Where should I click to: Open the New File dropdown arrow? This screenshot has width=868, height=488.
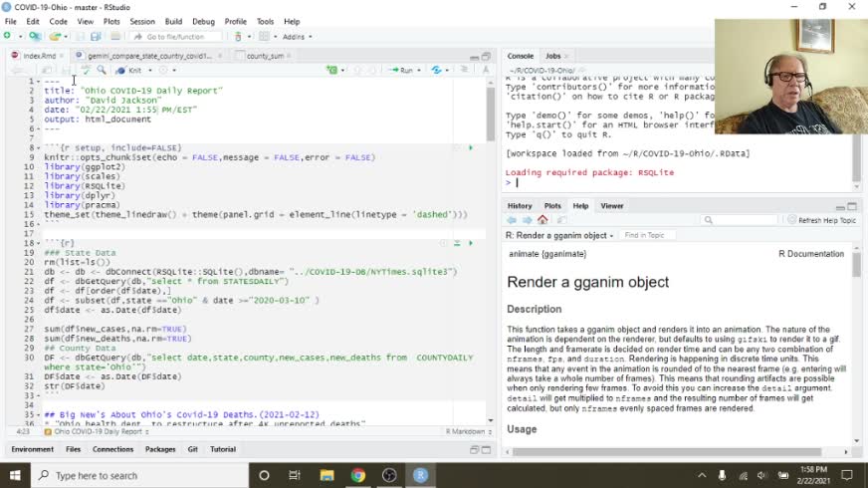[x=21, y=37]
